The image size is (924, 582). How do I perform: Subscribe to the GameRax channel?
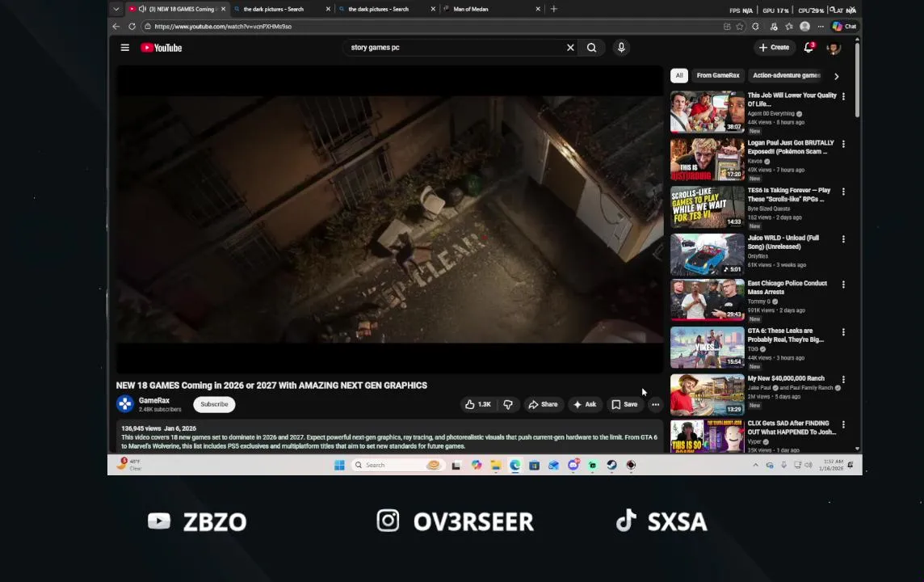tap(214, 404)
